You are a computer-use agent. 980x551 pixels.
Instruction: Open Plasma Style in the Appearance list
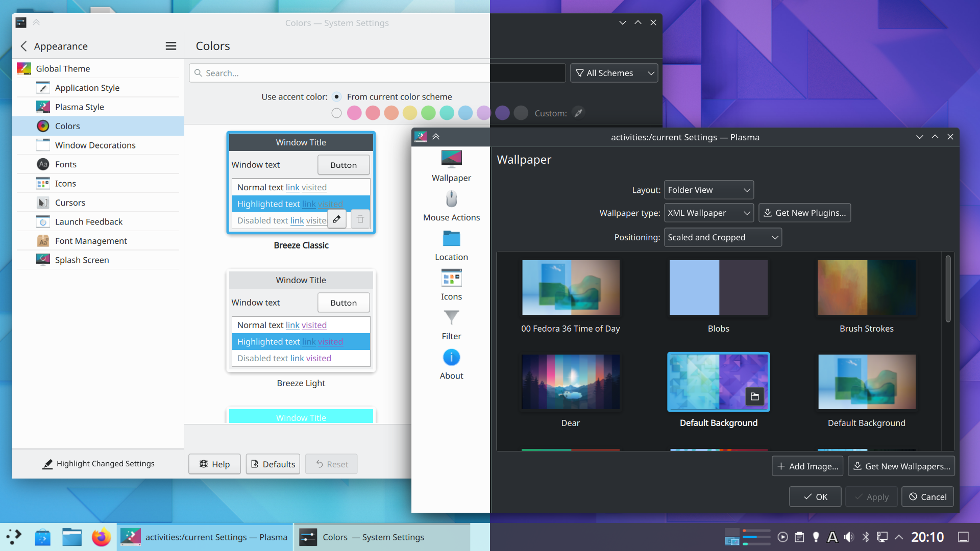point(98,107)
